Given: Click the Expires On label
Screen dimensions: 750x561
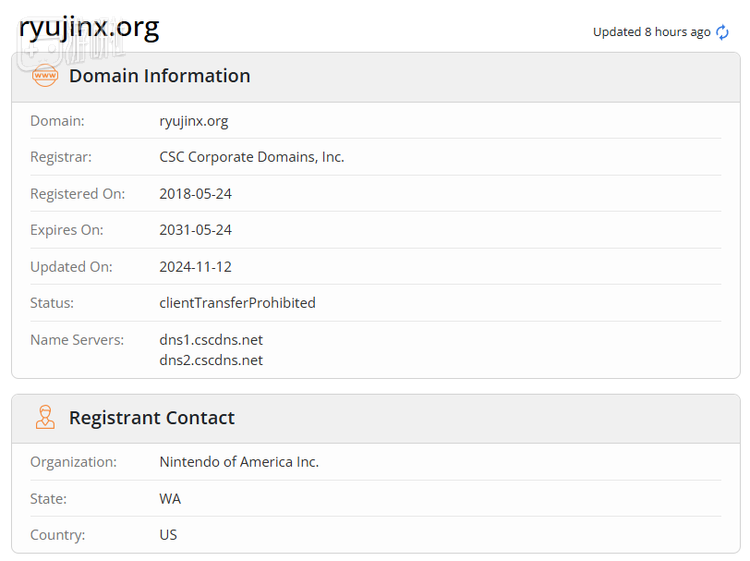Looking at the screenshot, I should [x=66, y=230].
